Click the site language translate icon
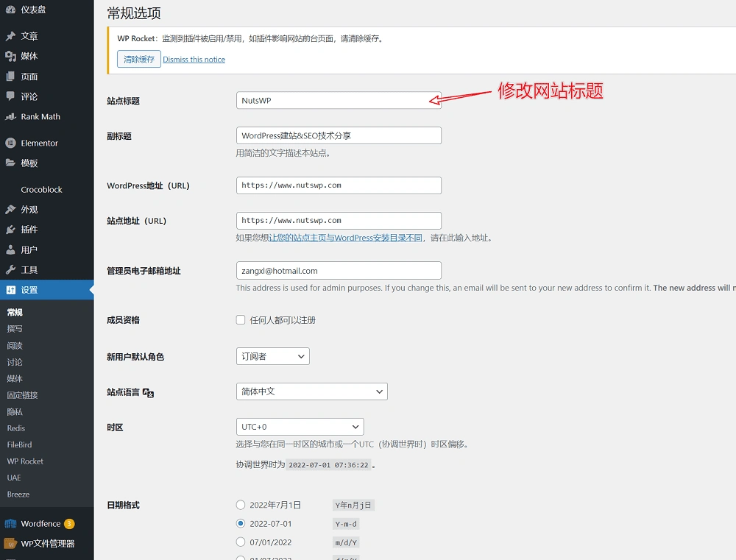The width and height of the screenshot is (736, 560). tap(148, 393)
